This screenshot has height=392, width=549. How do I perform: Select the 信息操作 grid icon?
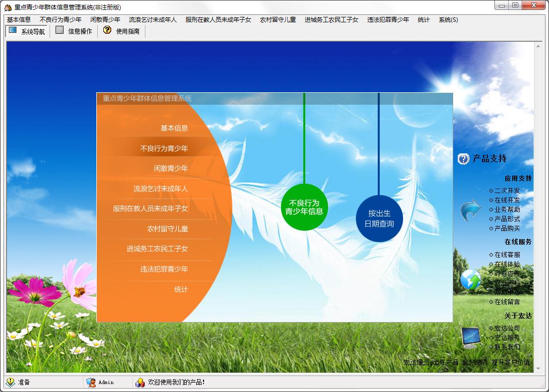74,31
